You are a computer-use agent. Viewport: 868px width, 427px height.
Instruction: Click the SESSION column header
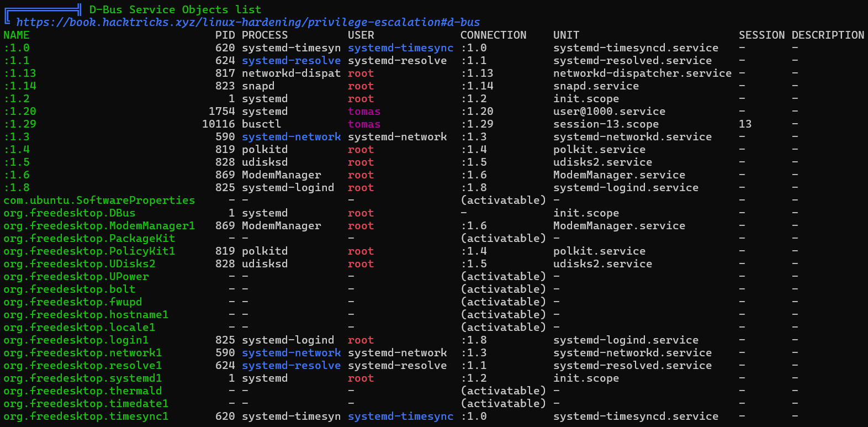point(762,35)
